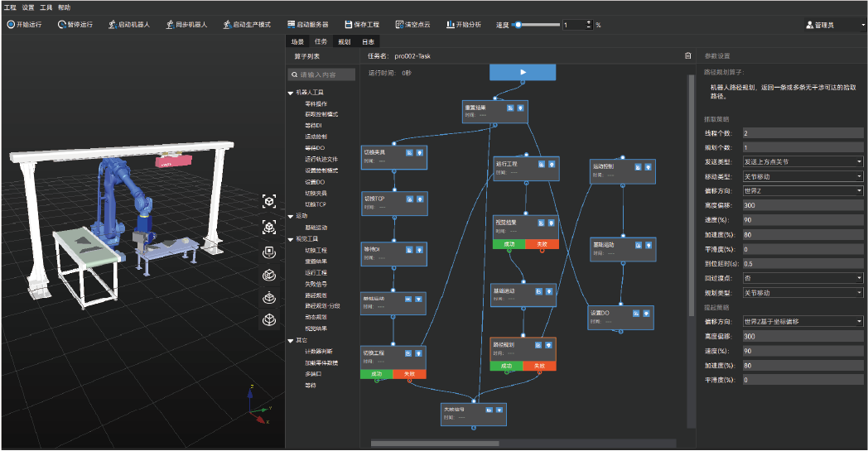
Task: Click second icon on 重置结果 node
Action: click(x=520, y=108)
